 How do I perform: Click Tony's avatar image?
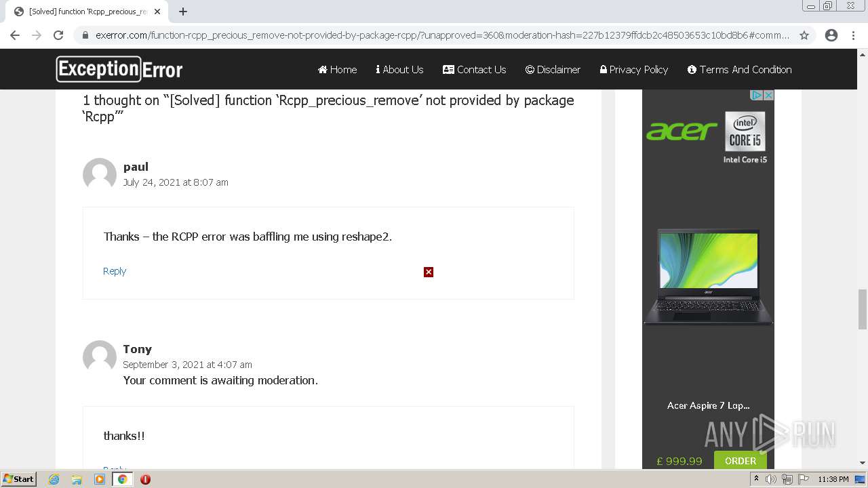pyautogui.click(x=100, y=357)
